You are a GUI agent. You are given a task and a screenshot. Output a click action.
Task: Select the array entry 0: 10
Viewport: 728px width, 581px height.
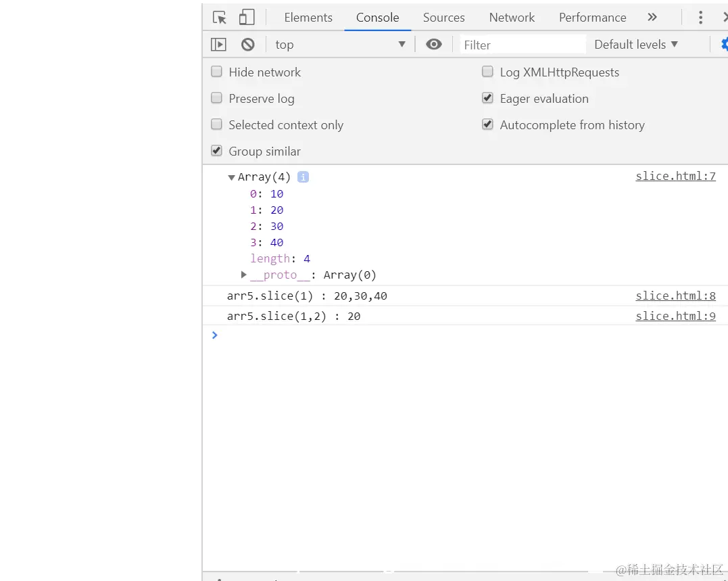(x=266, y=193)
